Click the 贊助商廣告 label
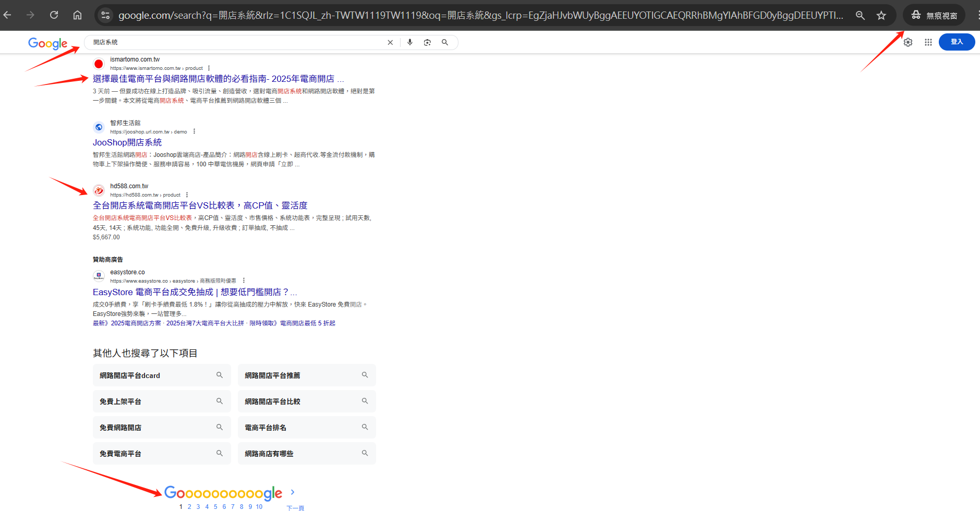 [x=108, y=260]
